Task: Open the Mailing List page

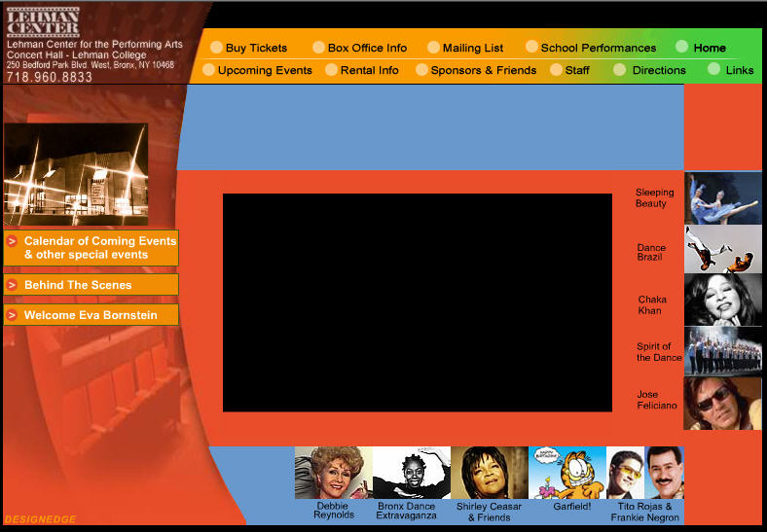Action: click(x=473, y=48)
